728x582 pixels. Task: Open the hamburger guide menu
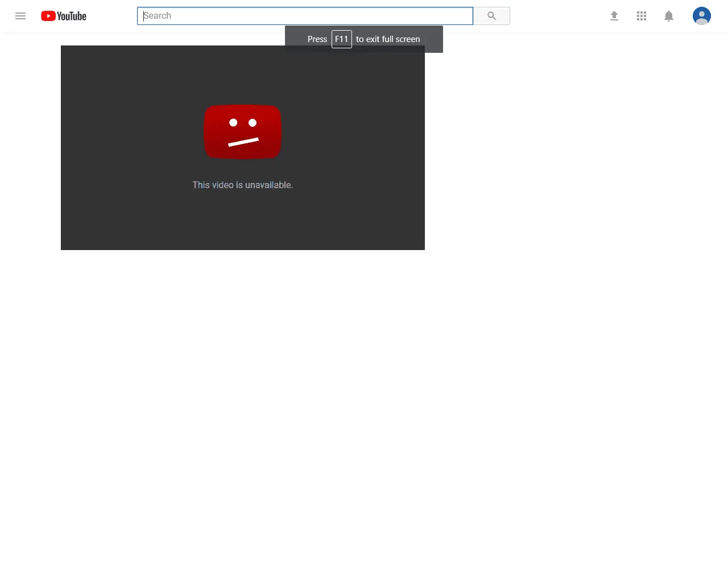click(x=20, y=16)
